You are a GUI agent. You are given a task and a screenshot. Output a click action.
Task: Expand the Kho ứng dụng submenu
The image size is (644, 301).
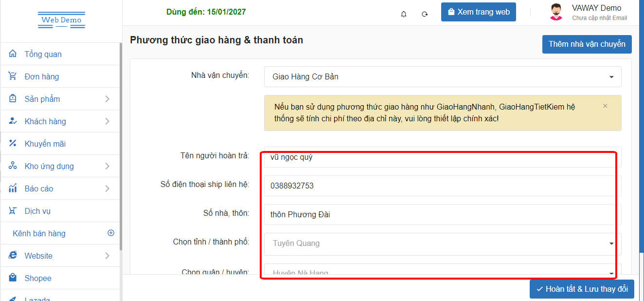pyautogui.click(x=107, y=166)
